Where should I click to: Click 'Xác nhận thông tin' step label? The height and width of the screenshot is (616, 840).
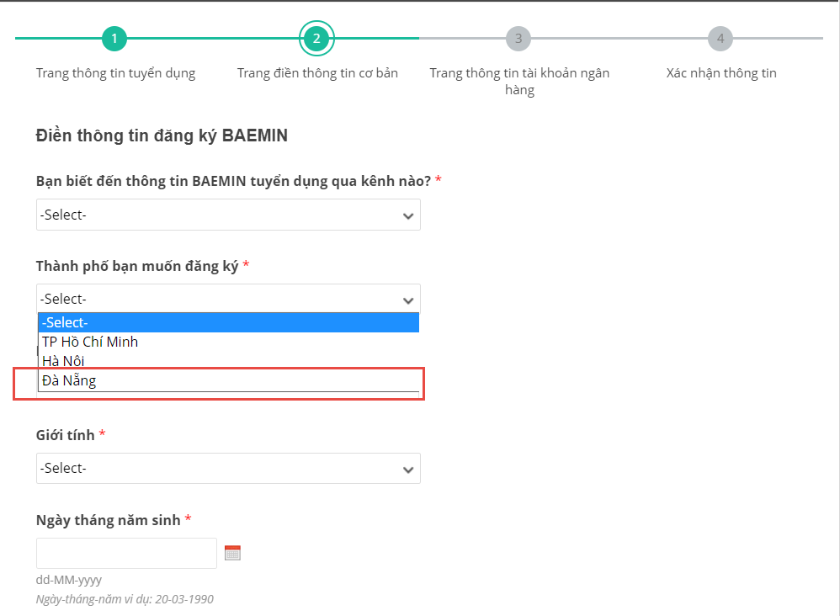coord(720,72)
